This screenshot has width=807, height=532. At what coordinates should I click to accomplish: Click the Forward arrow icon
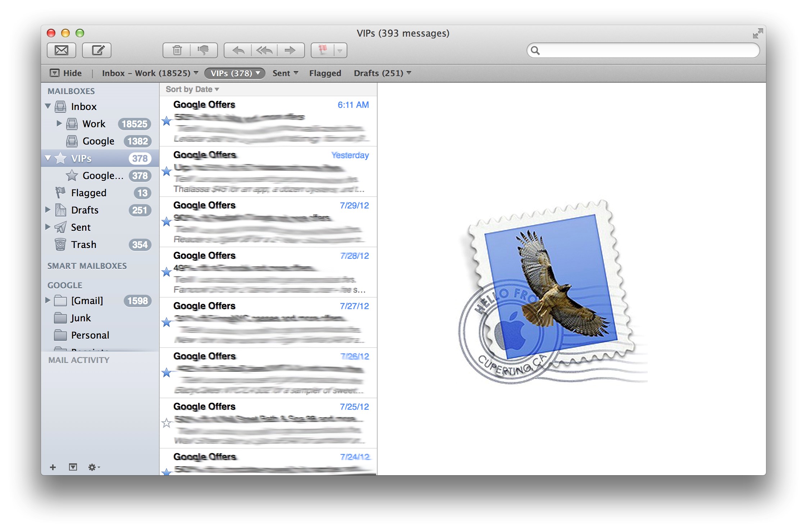pos(290,50)
